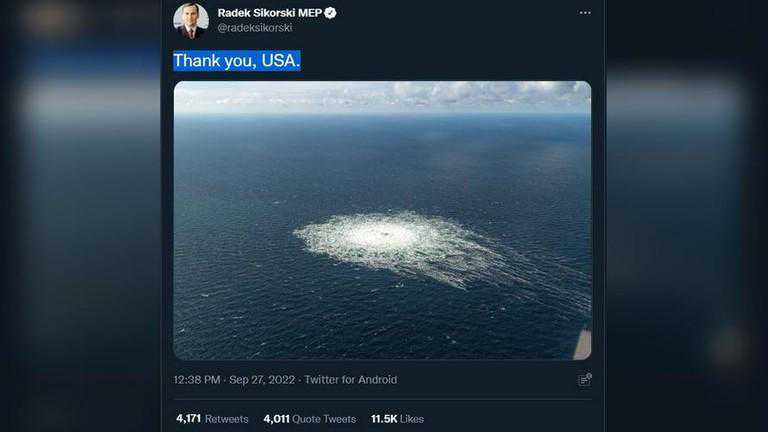The height and width of the screenshot is (432, 768).
Task: Click the note icon beside the timestamp
Action: tap(585, 380)
